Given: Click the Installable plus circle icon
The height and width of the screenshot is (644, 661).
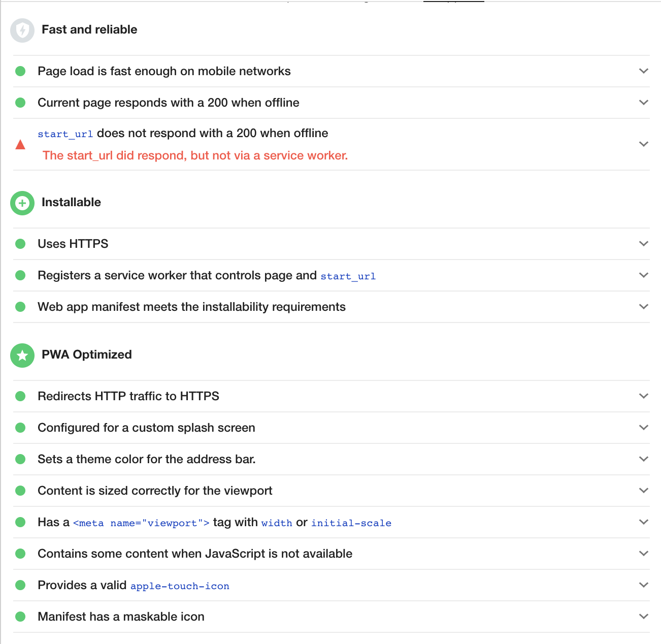Looking at the screenshot, I should (x=22, y=203).
